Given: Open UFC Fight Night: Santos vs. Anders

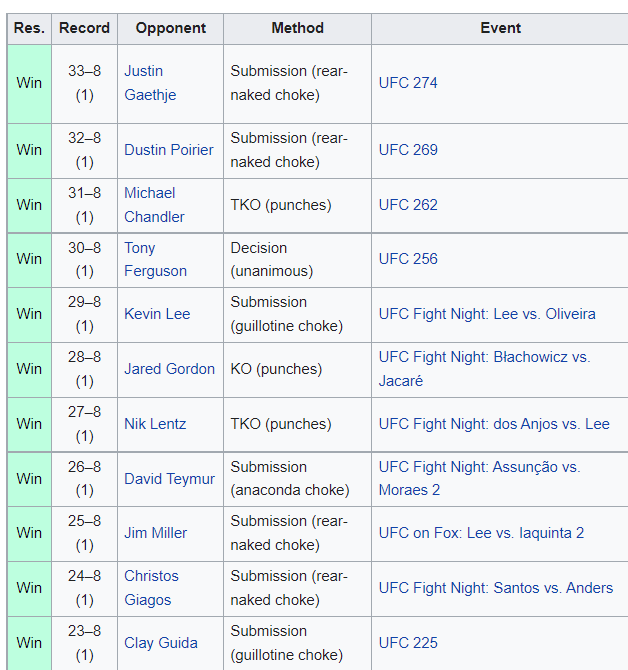Looking at the screenshot, I should 496,588.
